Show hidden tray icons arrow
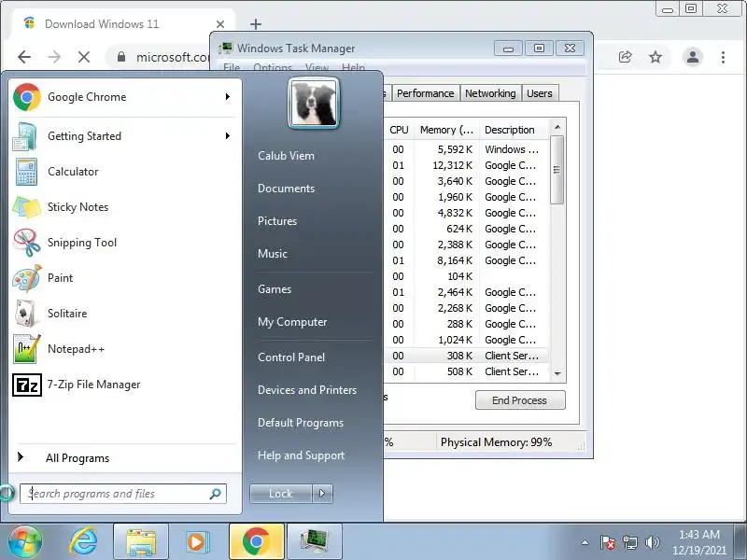The image size is (747, 560). [585, 542]
